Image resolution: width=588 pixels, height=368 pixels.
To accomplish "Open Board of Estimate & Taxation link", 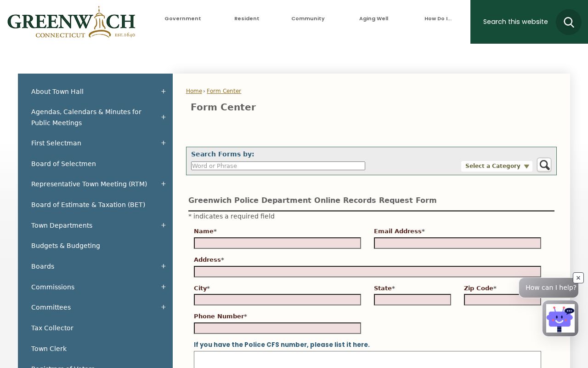I will click(88, 205).
